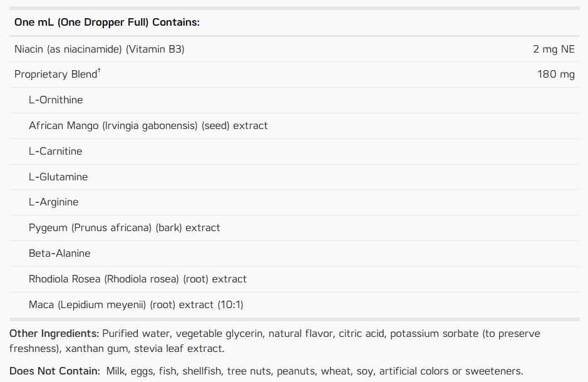The image size is (588, 382).
Task: Click the L-Glutamine row
Action: pos(294,177)
